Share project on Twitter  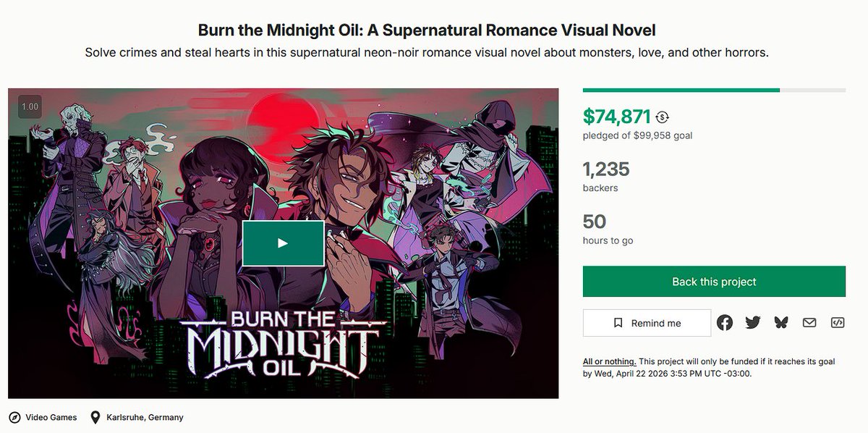coord(753,323)
